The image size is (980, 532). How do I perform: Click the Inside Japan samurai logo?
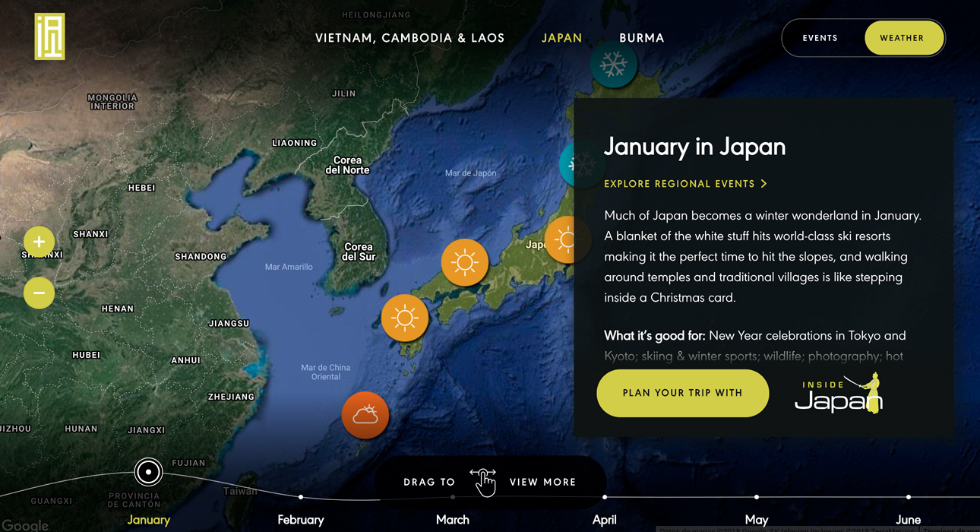coord(839,394)
